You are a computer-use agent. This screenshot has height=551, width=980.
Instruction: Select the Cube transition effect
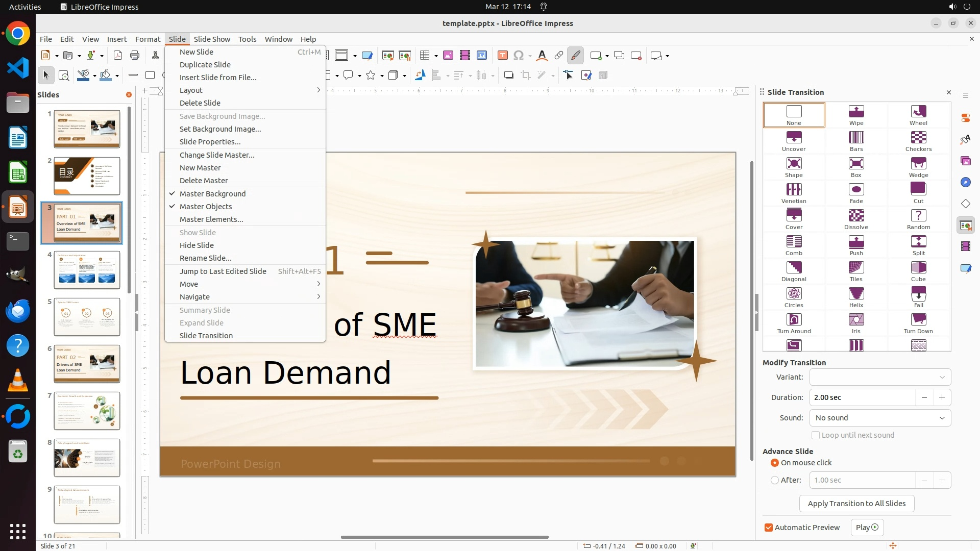(x=918, y=271)
